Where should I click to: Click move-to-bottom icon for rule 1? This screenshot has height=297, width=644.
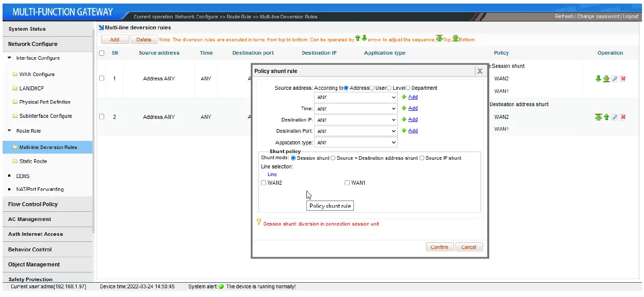click(x=606, y=79)
